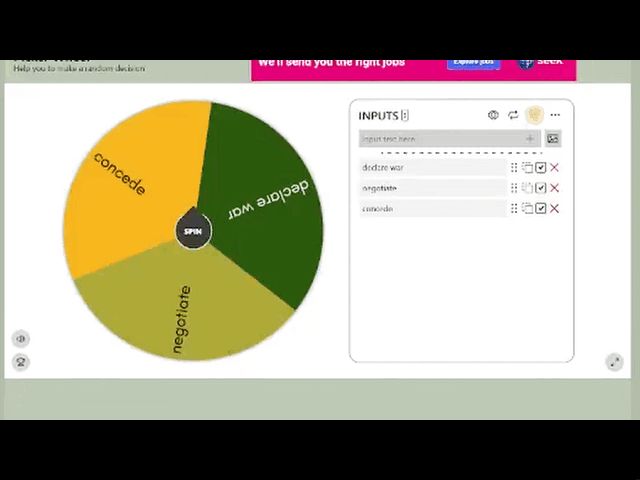Edit the concede input row
Screen dimensions: 640x480
point(433,209)
